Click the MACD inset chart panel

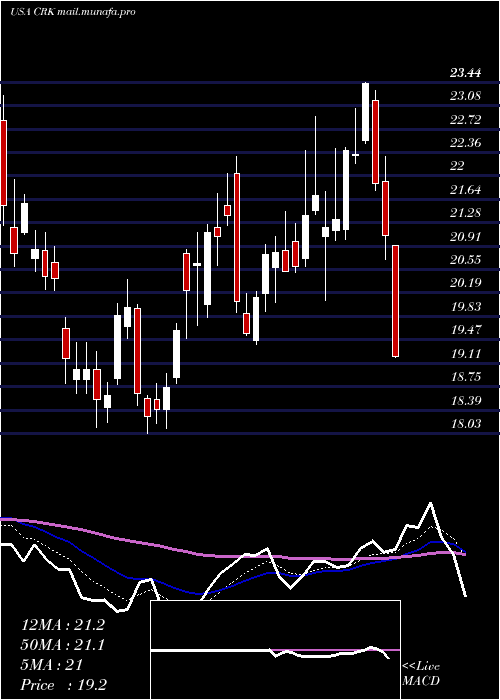275,650
